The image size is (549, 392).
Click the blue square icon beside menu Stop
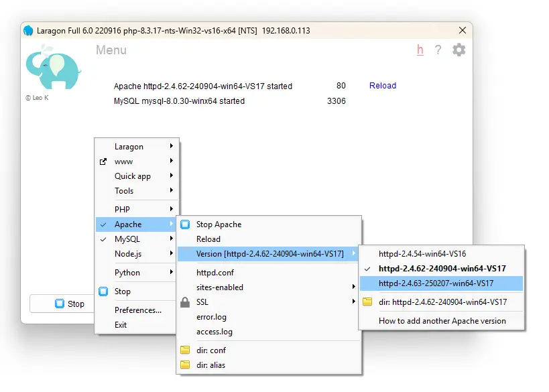click(103, 291)
